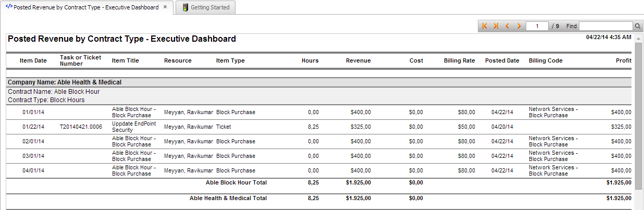Screen dimensions: 644x210
Task: Switch to Getting Started tab
Action: 209,8
